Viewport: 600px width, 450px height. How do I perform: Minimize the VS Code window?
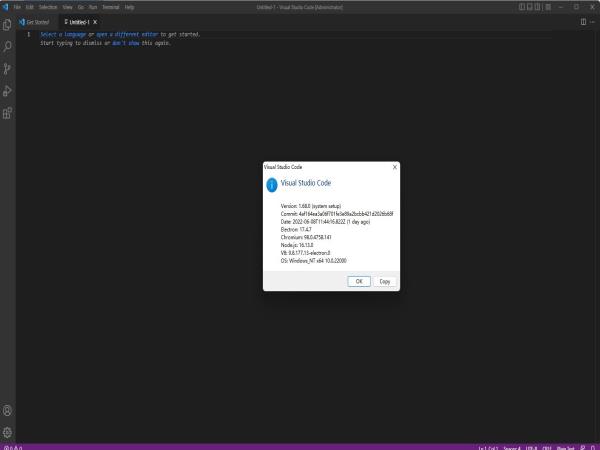tap(561, 7)
